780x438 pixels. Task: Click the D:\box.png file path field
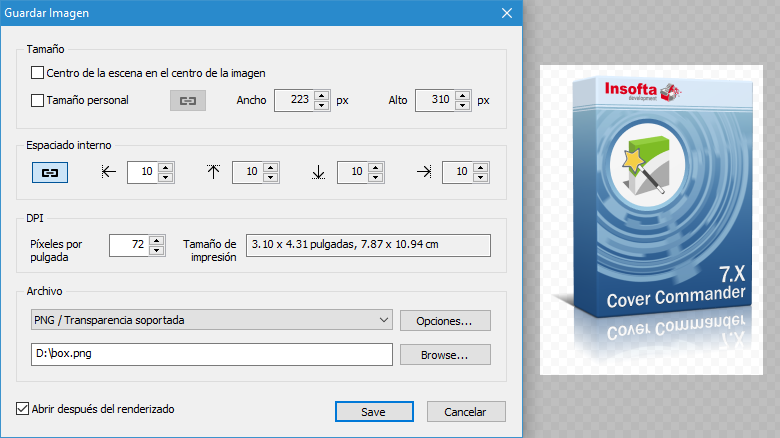pyautogui.click(x=211, y=354)
